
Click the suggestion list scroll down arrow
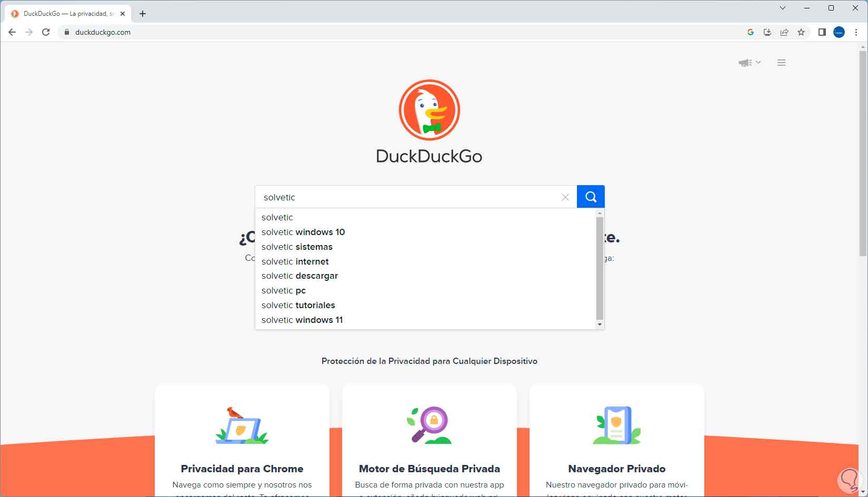(x=600, y=324)
